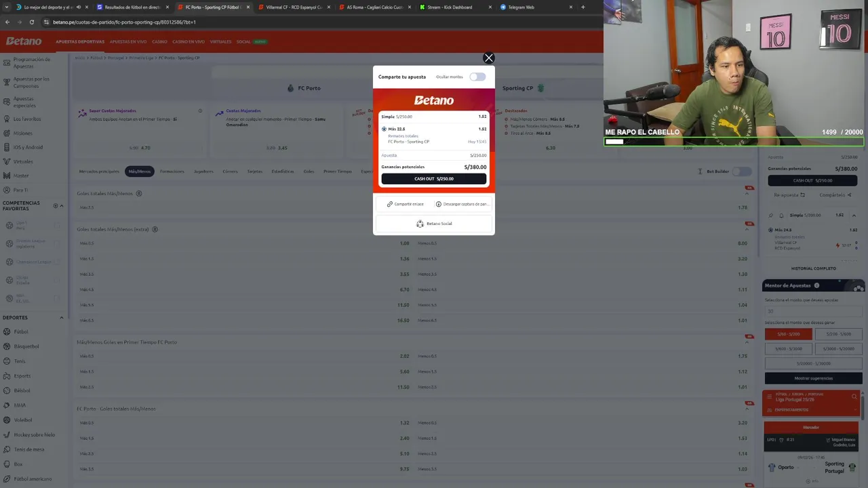Switch to AS Roma - Cagliari tab
The width and height of the screenshot is (868, 488).
tap(374, 7)
